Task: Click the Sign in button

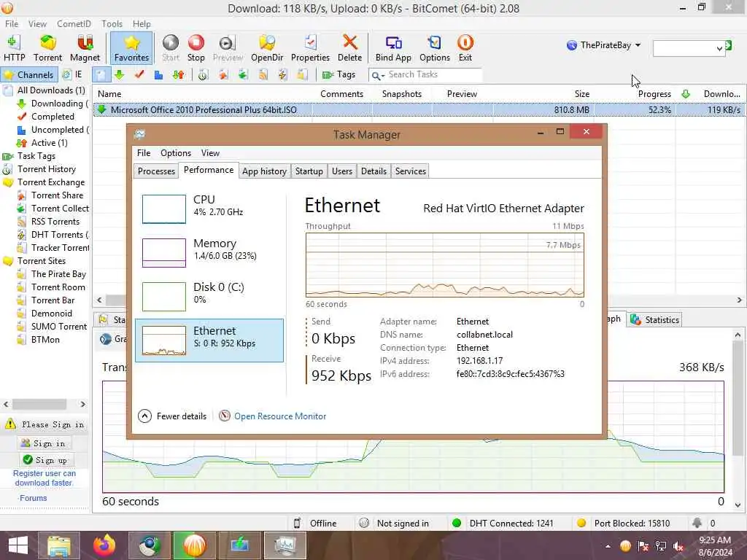Action: pyautogui.click(x=45, y=443)
